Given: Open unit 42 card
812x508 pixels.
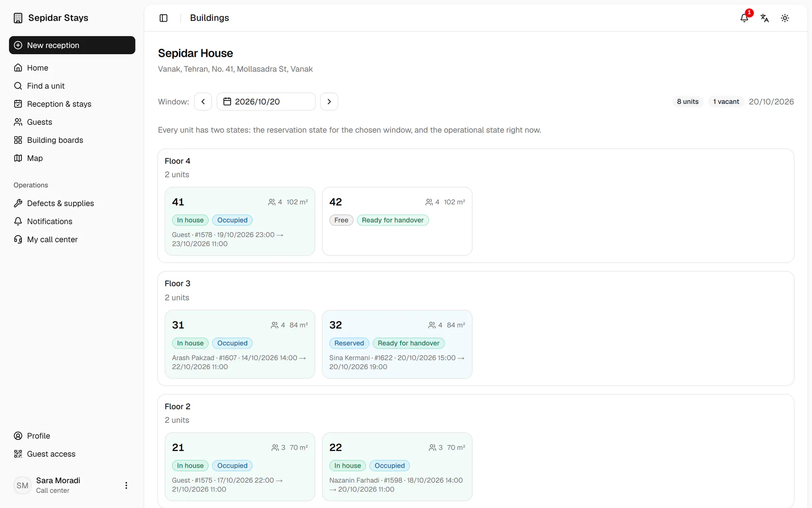Looking at the screenshot, I should click(x=397, y=221).
